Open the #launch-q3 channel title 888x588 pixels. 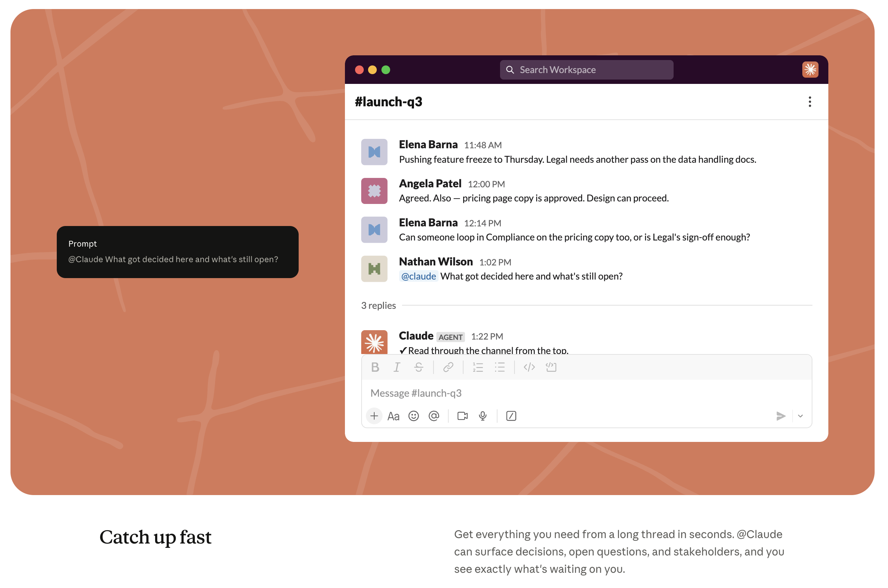(x=389, y=102)
